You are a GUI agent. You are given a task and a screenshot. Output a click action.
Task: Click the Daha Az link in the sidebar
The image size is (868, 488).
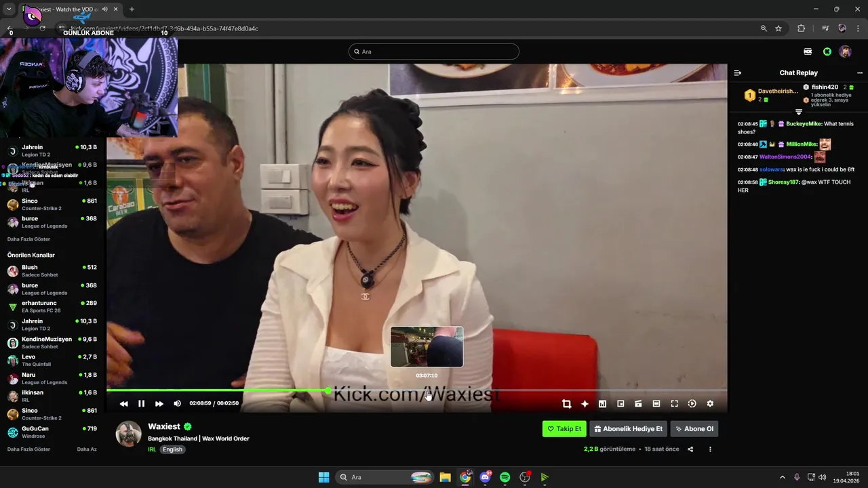coord(87,449)
